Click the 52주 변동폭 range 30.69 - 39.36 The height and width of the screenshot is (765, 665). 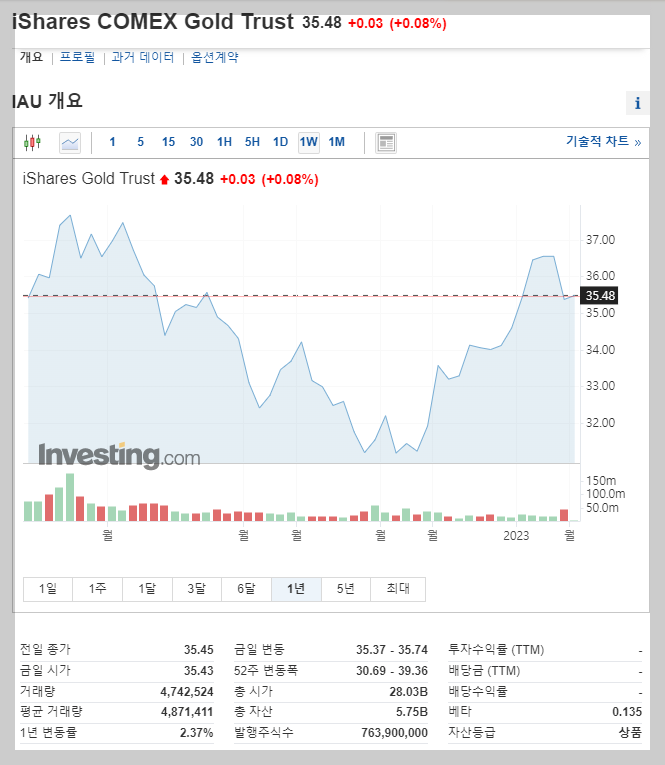click(392, 671)
